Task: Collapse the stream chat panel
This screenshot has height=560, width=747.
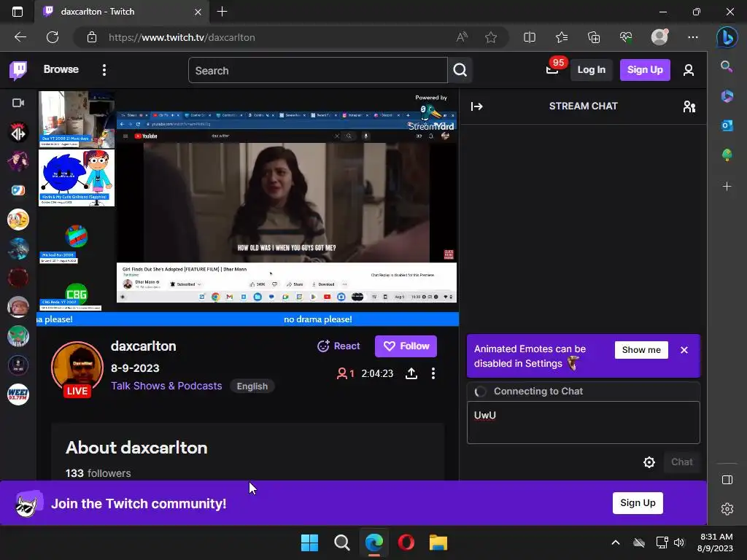Action: tap(477, 106)
